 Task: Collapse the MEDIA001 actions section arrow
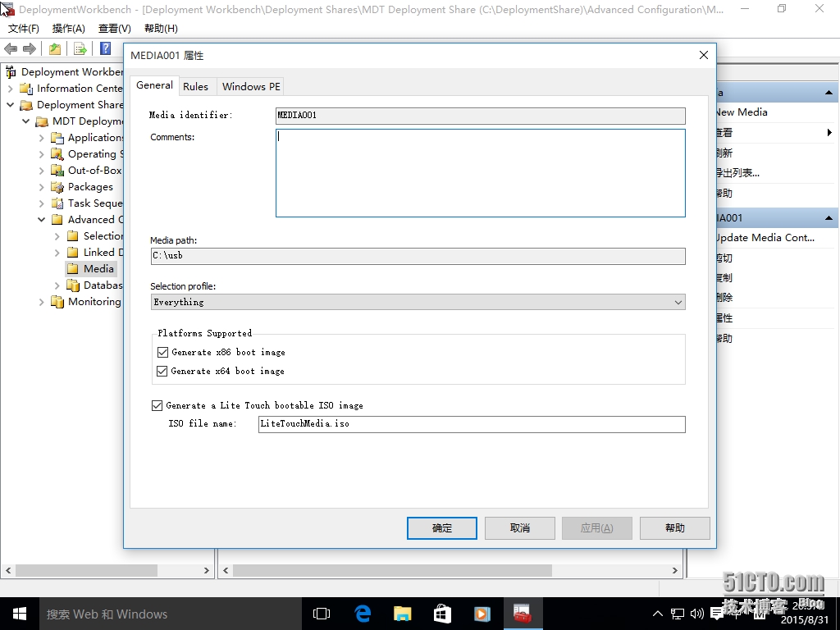[x=829, y=218]
